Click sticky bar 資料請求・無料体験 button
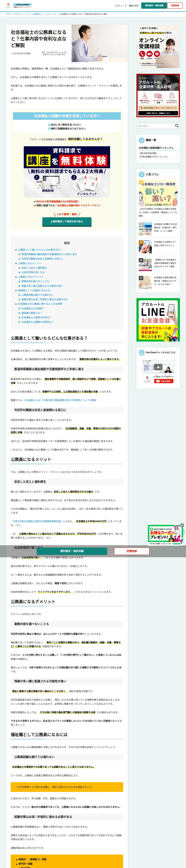This screenshot has height=868, width=186. pos(72,551)
